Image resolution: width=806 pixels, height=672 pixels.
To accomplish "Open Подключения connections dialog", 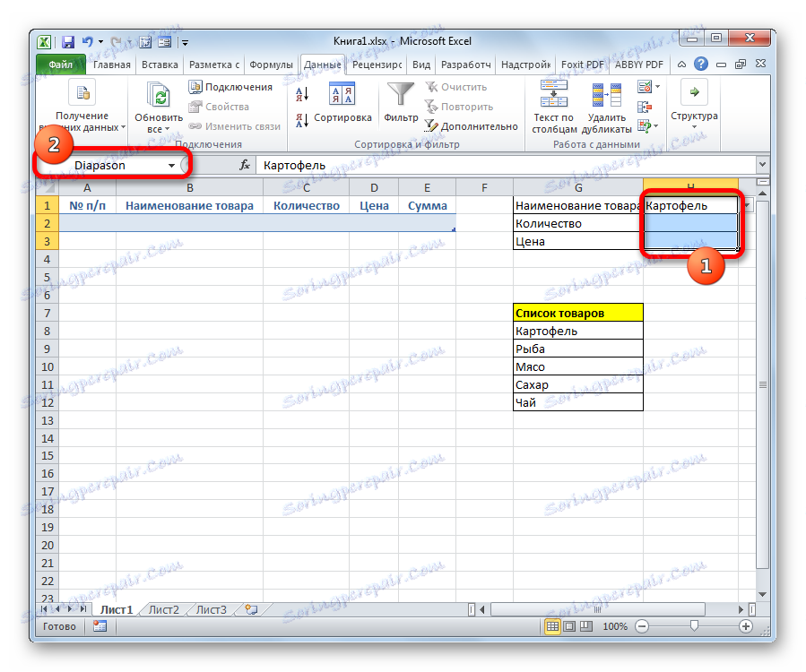I will (x=230, y=87).
